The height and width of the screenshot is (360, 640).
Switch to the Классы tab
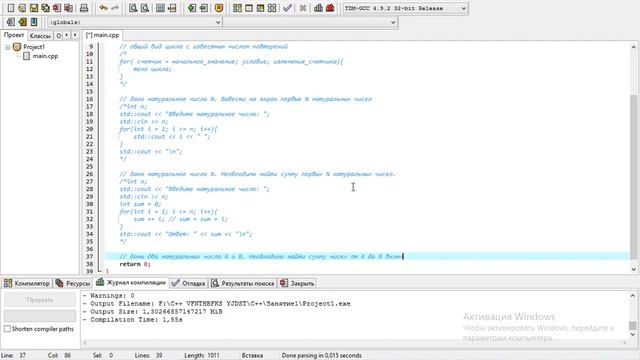pyautogui.click(x=40, y=36)
